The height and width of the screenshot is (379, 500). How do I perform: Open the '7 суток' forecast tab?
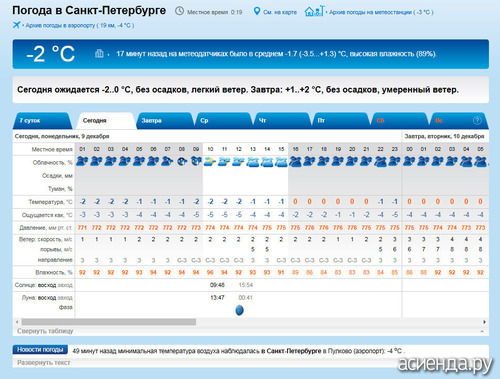pos(43,121)
